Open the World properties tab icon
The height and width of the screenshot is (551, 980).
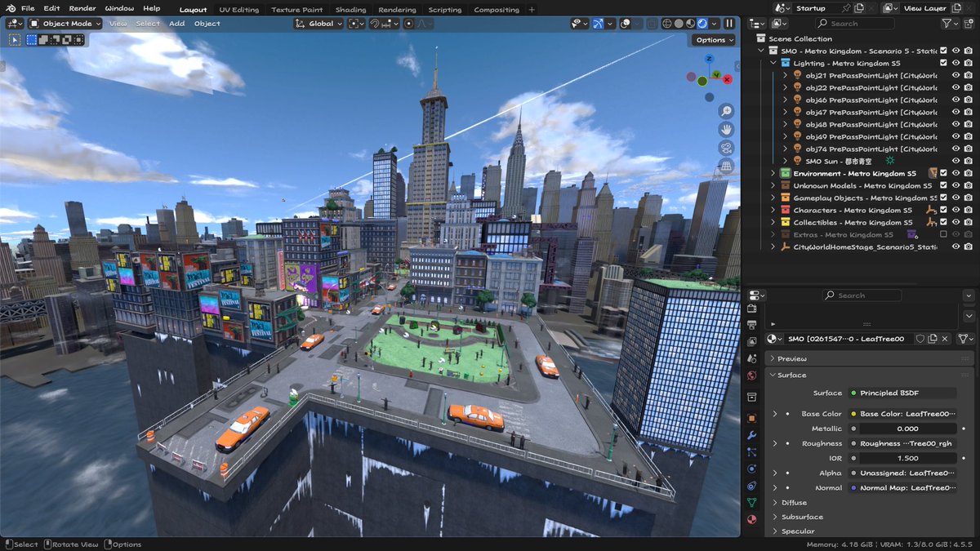751,375
